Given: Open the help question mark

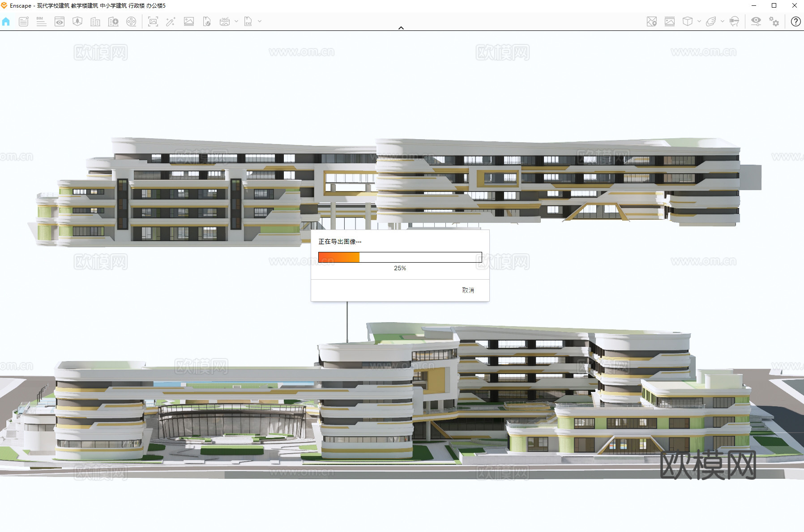Looking at the screenshot, I should coord(795,21).
